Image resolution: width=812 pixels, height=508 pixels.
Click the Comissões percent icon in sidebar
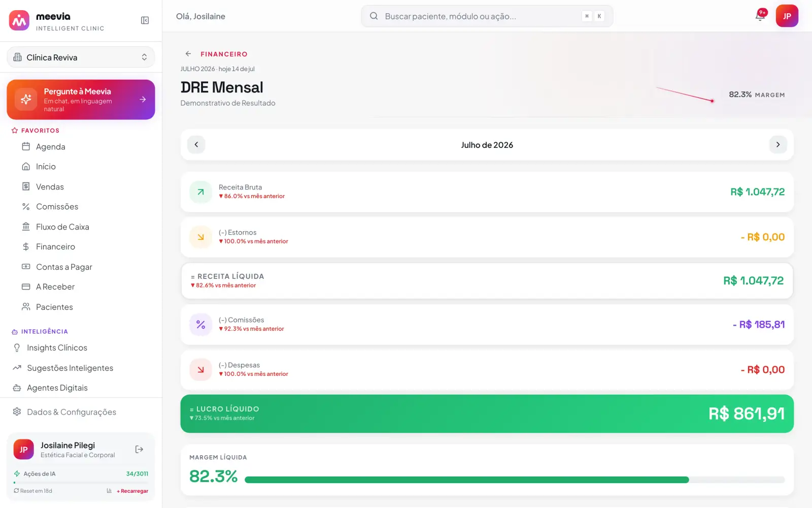(x=26, y=207)
